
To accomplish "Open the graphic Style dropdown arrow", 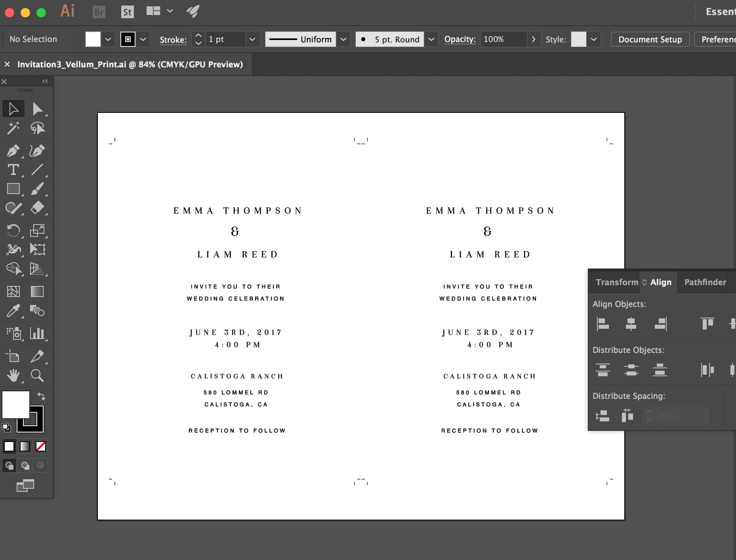I will 594,39.
